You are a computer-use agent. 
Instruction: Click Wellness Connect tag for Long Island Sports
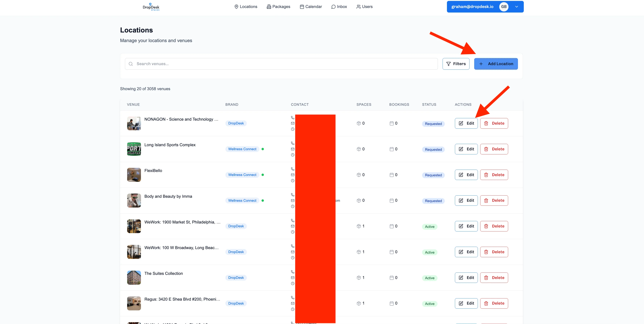[x=242, y=149]
